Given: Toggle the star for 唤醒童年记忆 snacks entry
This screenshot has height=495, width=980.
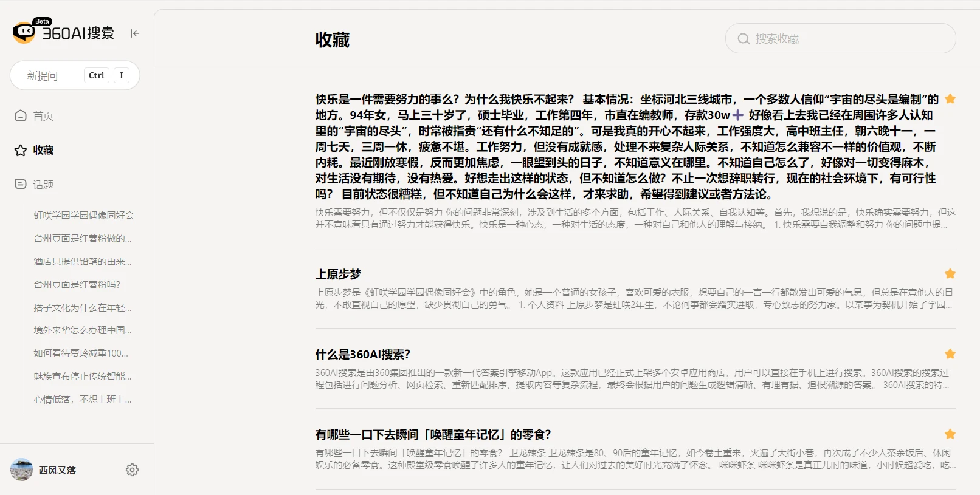Looking at the screenshot, I should 950,434.
